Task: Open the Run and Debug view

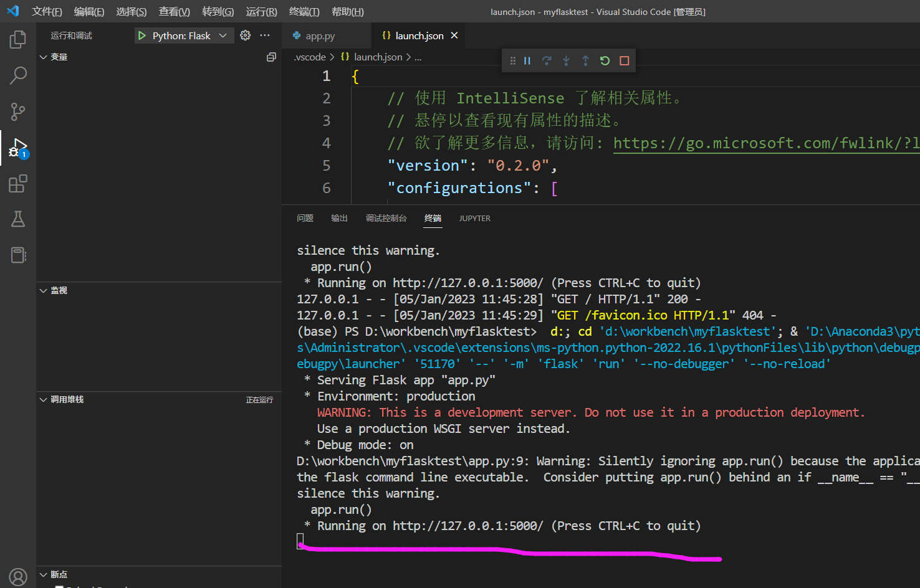Action: pos(18,148)
